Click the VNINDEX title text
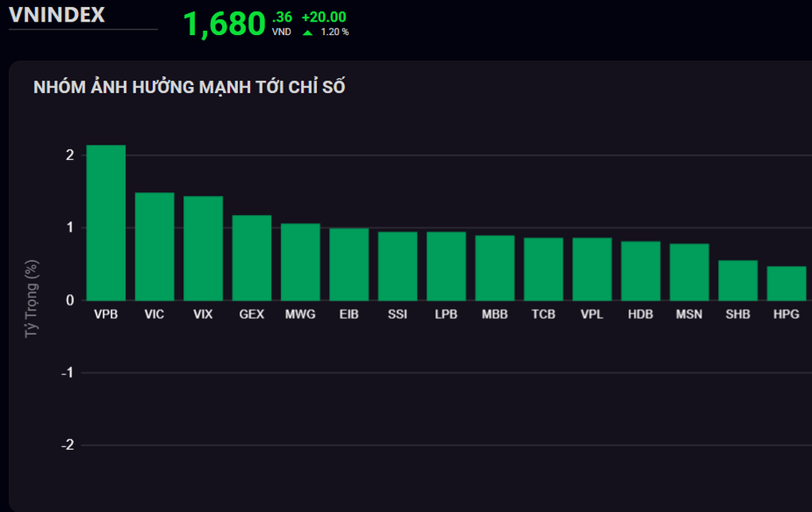 pyautogui.click(x=57, y=15)
